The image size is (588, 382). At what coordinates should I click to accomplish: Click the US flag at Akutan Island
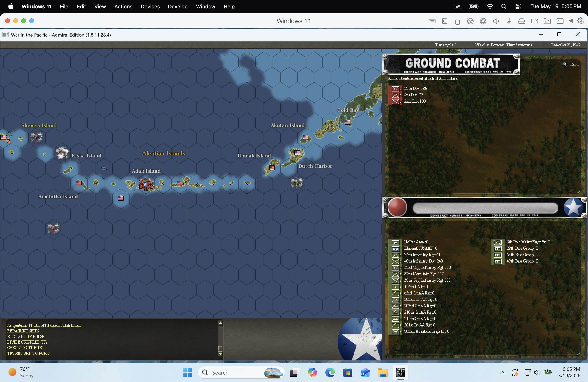[306, 137]
